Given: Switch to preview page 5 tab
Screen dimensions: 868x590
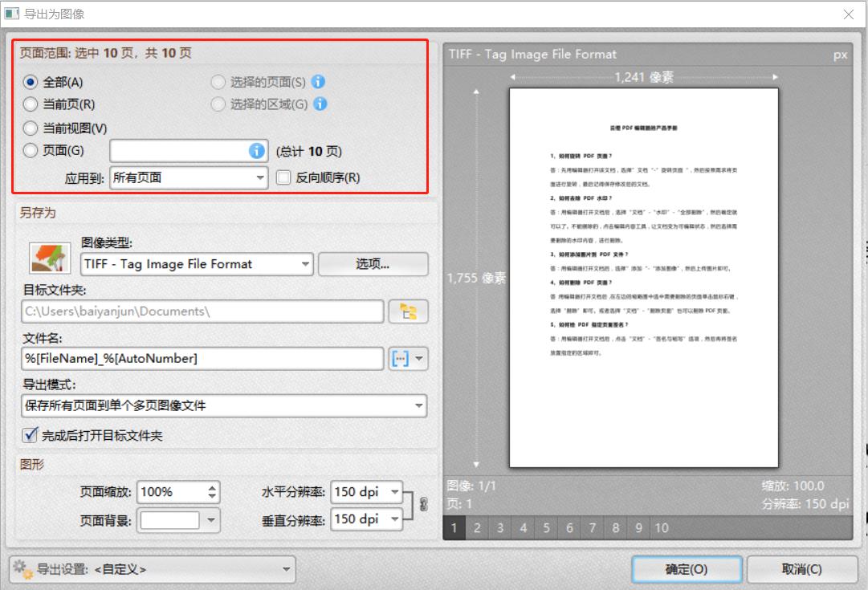Looking at the screenshot, I should coord(546,528).
